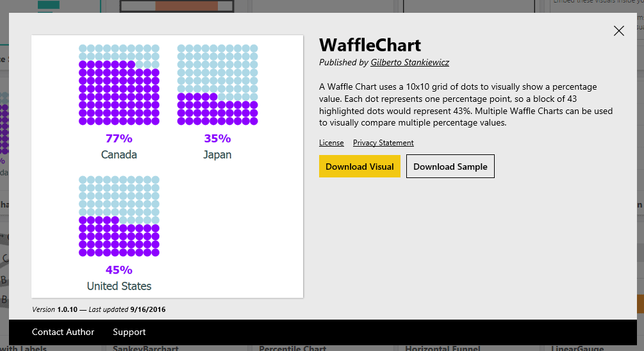
Task: Click the Download Visual button
Action: pyautogui.click(x=359, y=167)
